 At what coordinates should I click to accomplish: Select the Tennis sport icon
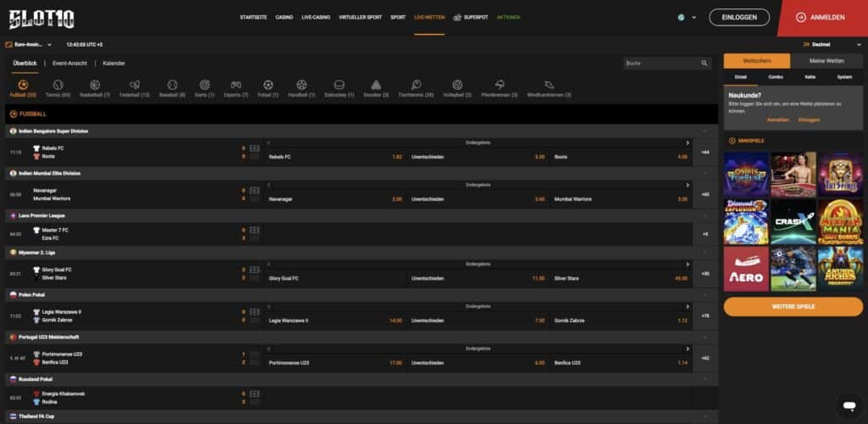(x=58, y=86)
